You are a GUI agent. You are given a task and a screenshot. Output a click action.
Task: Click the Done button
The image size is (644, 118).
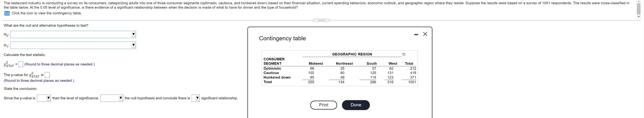356,105
